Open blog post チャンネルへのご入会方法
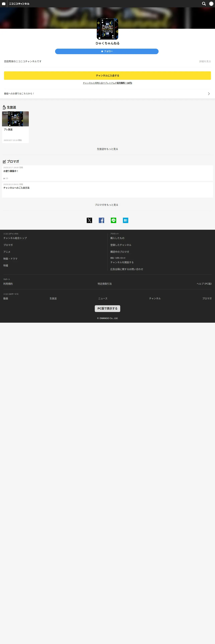The width and height of the screenshot is (215, 644). tap(16, 188)
